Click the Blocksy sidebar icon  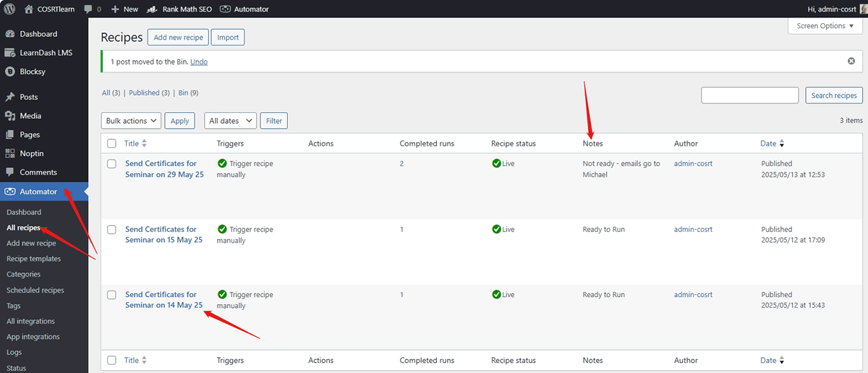click(x=10, y=72)
